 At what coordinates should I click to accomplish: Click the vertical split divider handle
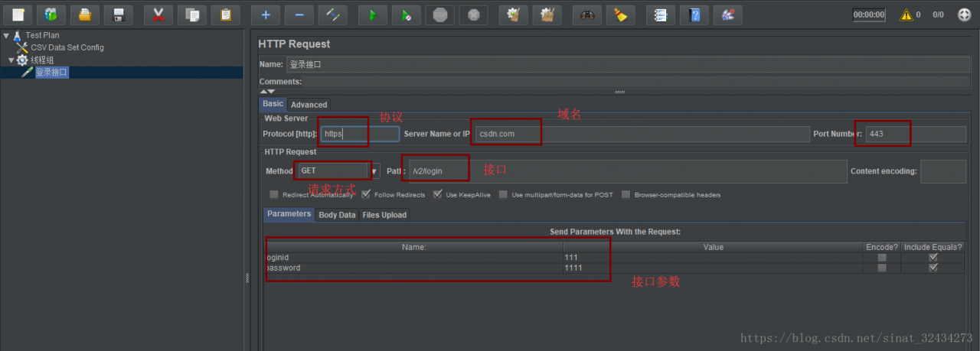[x=247, y=280]
